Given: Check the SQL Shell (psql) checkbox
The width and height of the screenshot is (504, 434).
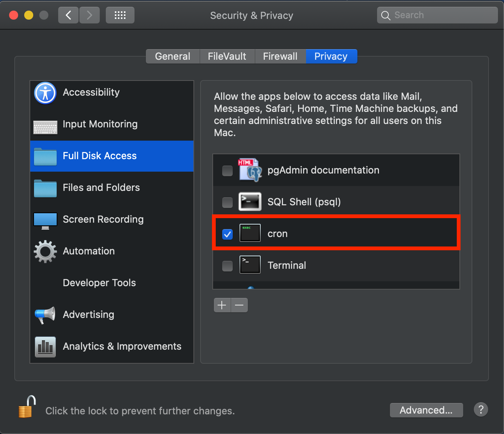Looking at the screenshot, I should pyautogui.click(x=227, y=203).
